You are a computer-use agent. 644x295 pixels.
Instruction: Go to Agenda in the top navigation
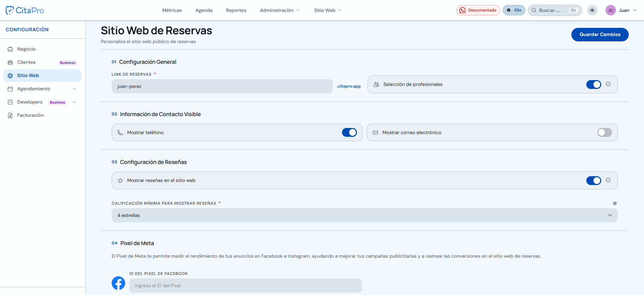[204, 10]
